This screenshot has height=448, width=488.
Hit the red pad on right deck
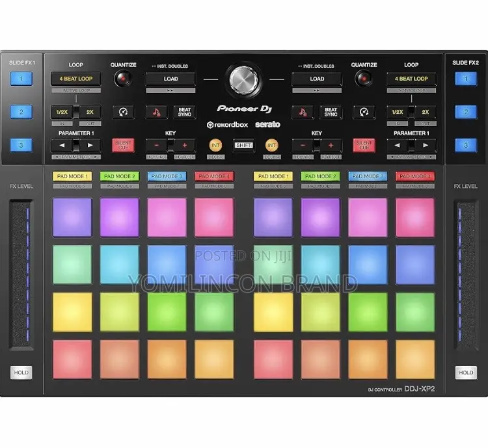point(273,360)
